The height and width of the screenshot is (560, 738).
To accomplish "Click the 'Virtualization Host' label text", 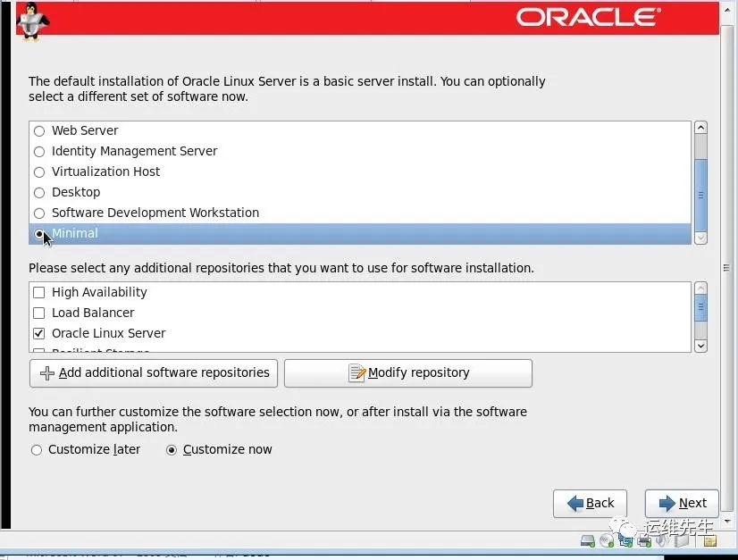I will 106,171.
